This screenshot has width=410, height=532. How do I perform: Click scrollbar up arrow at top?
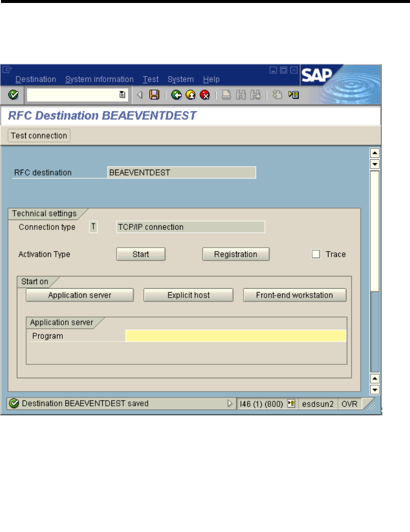click(x=375, y=153)
